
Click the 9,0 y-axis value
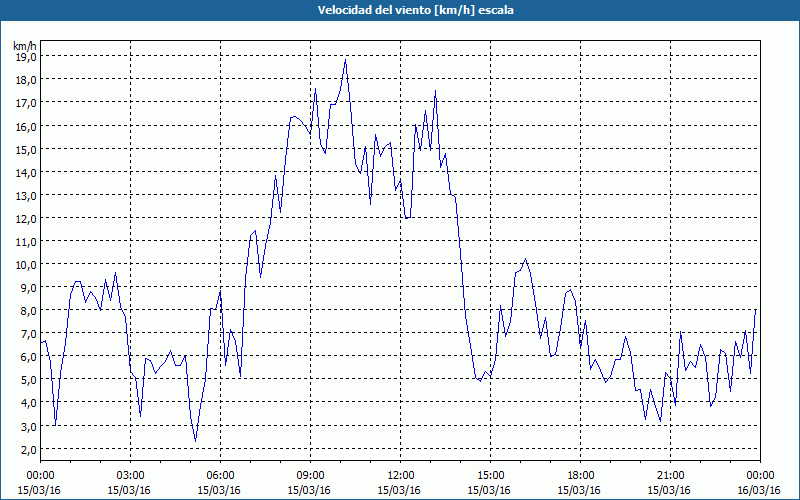click(x=28, y=287)
